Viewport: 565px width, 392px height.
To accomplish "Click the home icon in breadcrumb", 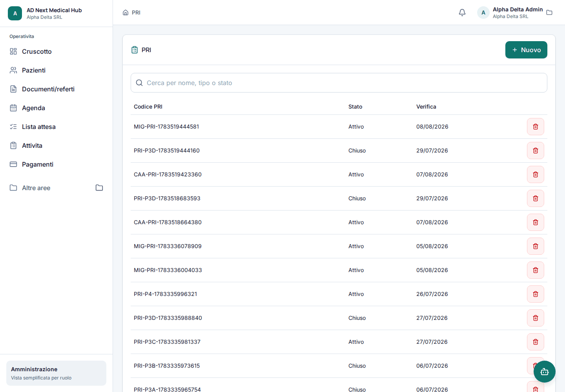I will point(126,13).
